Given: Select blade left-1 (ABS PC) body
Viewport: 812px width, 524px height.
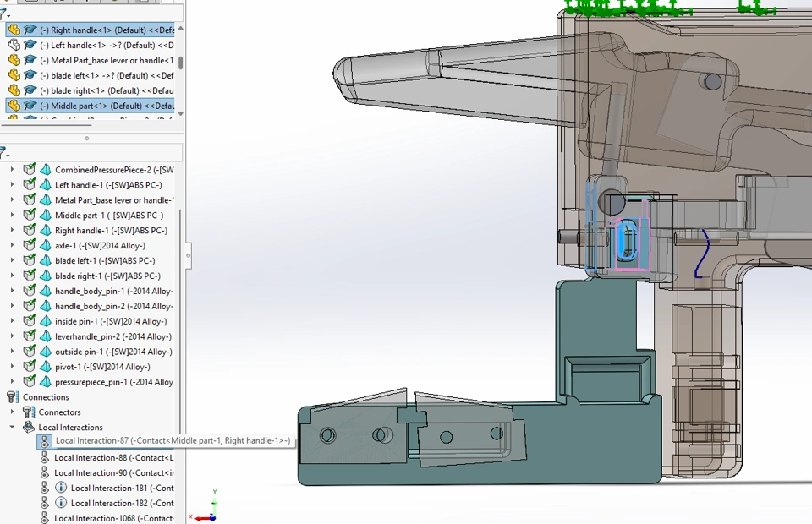Looking at the screenshot, I should click(x=105, y=260).
